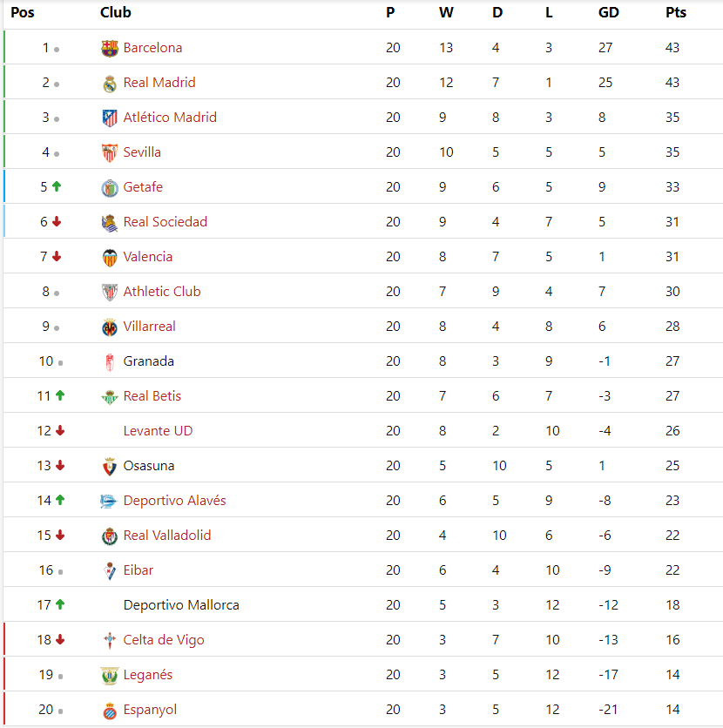Click the Getafe round badge icon
723x728 pixels.
(x=110, y=188)
